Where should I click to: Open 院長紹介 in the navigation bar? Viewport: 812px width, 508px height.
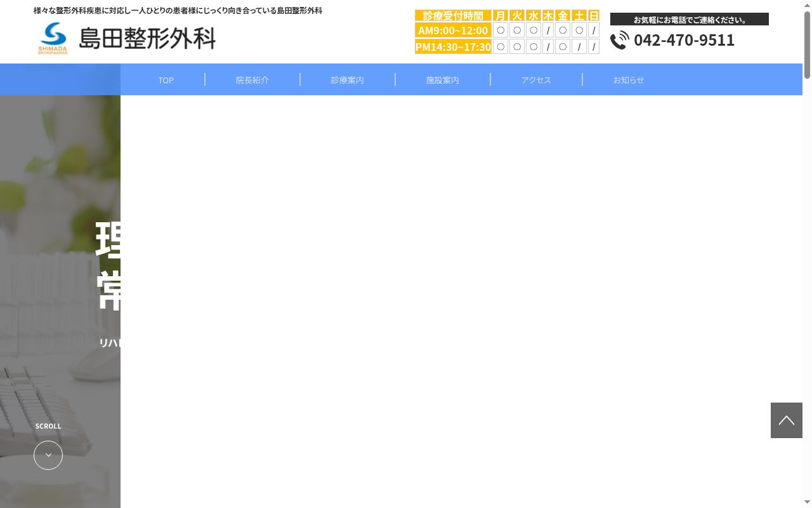click(x=252, y=80)
